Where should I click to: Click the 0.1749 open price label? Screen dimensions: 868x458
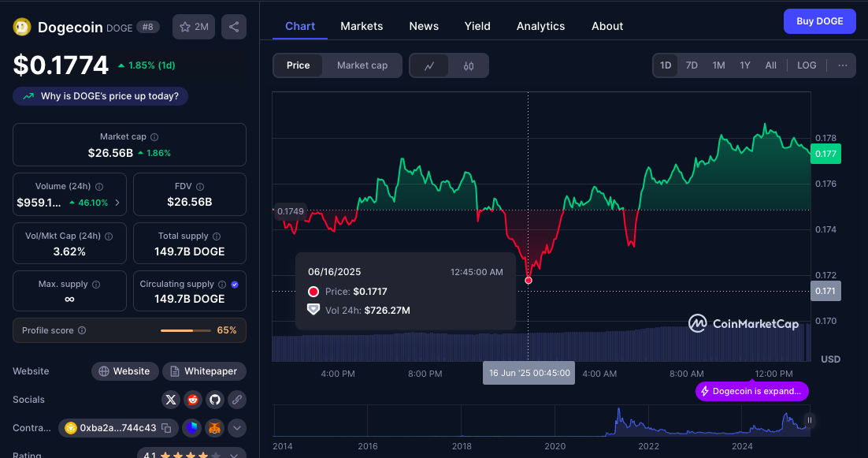tap(290, 211)
